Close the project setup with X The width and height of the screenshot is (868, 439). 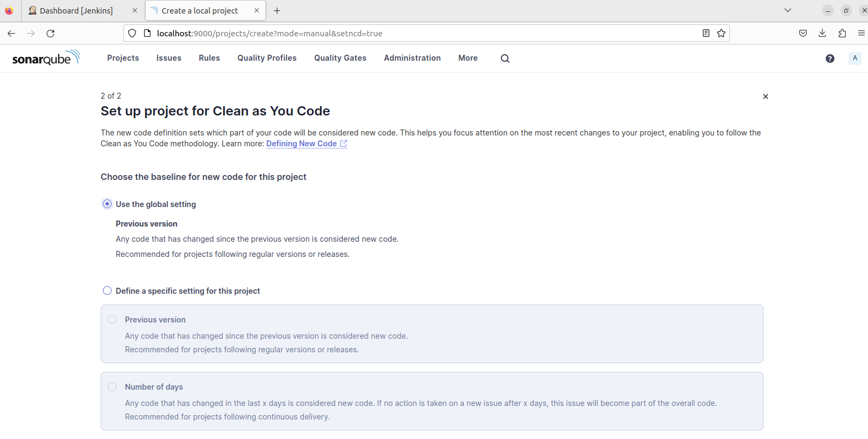[766, 96]
